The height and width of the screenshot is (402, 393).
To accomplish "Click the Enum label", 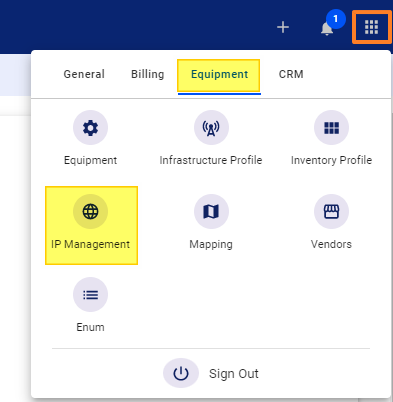I will coord(90,327).
